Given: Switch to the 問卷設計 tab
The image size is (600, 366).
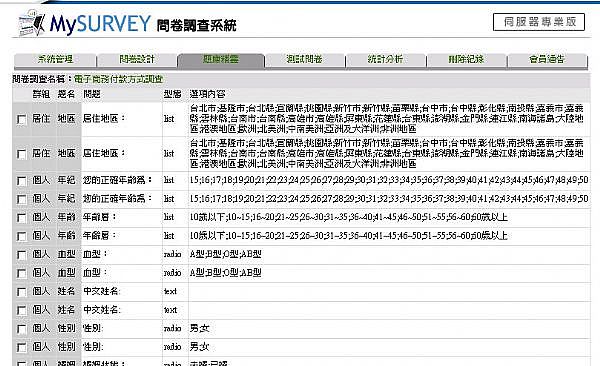Looking at the screenshot, I should [137, 60].
